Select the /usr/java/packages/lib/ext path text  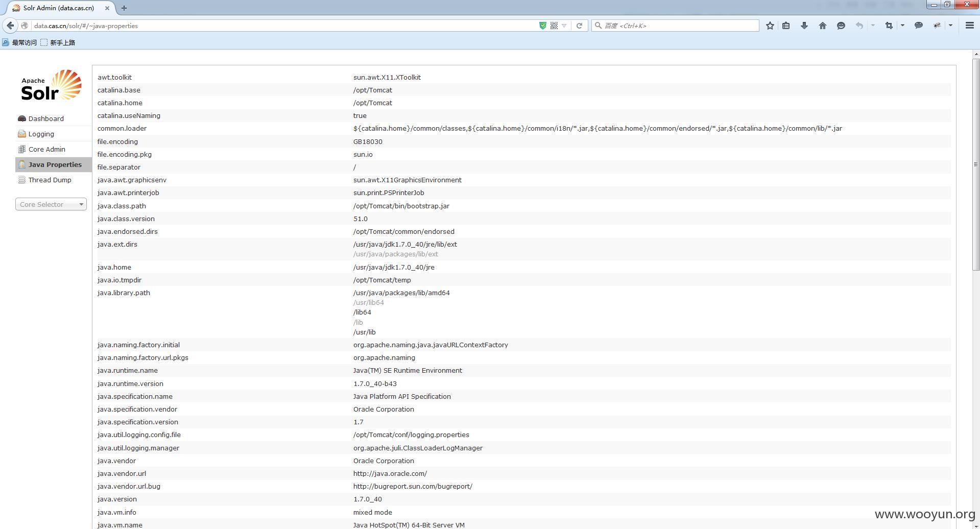point(396,254)
